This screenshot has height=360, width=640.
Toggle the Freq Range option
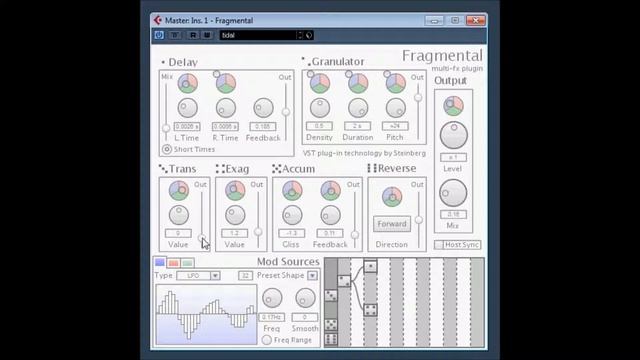(267, 340)
